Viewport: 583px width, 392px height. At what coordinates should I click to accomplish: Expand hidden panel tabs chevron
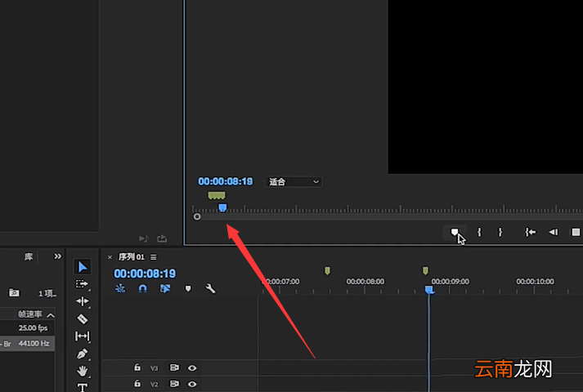pos(57,256)
